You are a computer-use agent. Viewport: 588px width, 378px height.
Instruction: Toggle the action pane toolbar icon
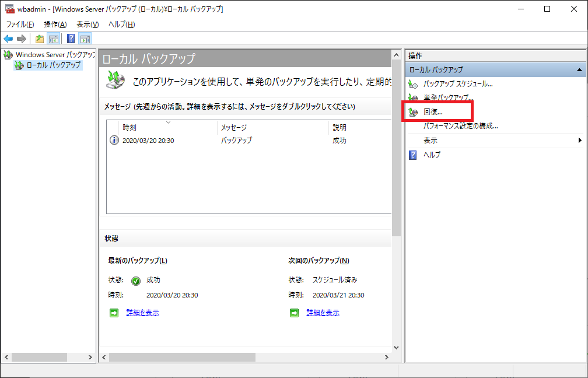point(85,39)
